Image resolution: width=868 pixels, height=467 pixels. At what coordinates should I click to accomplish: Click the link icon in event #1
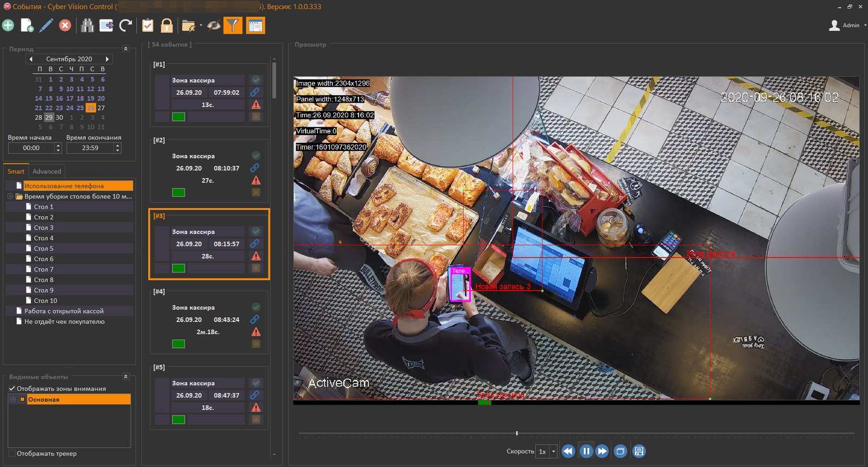point(255,92)
